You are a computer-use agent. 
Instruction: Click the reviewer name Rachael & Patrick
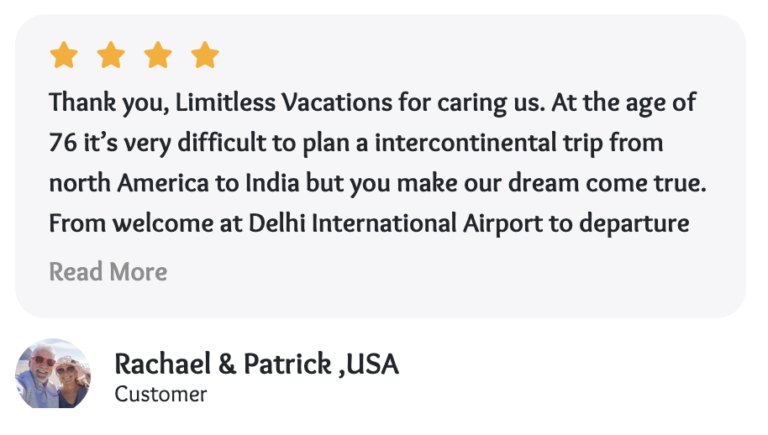tap(222, 364)
